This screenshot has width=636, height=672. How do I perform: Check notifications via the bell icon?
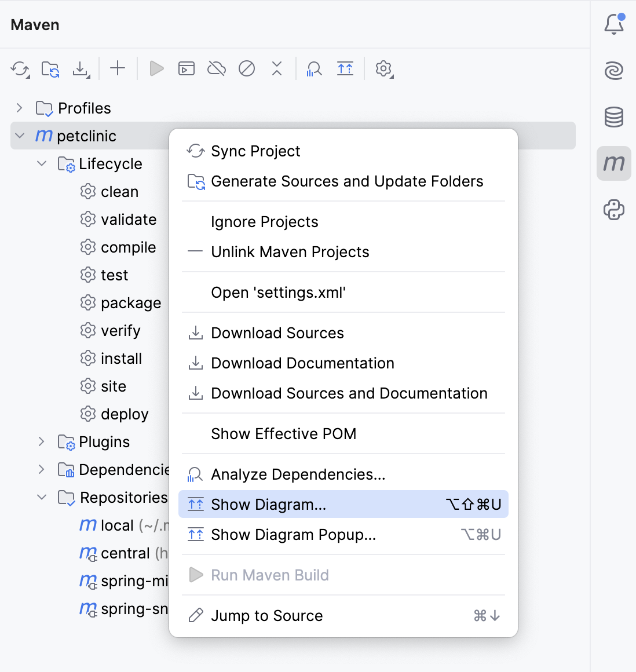tap(613, 24)
